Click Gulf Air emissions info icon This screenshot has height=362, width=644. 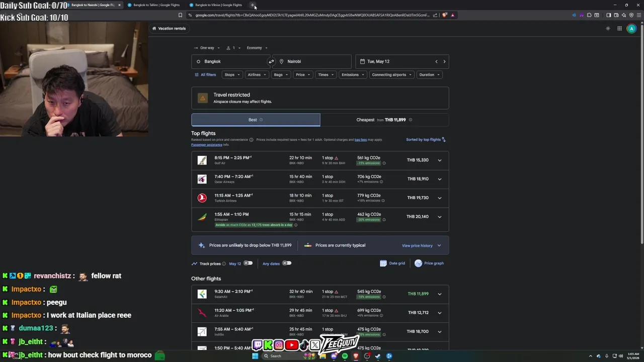[384, 163]
